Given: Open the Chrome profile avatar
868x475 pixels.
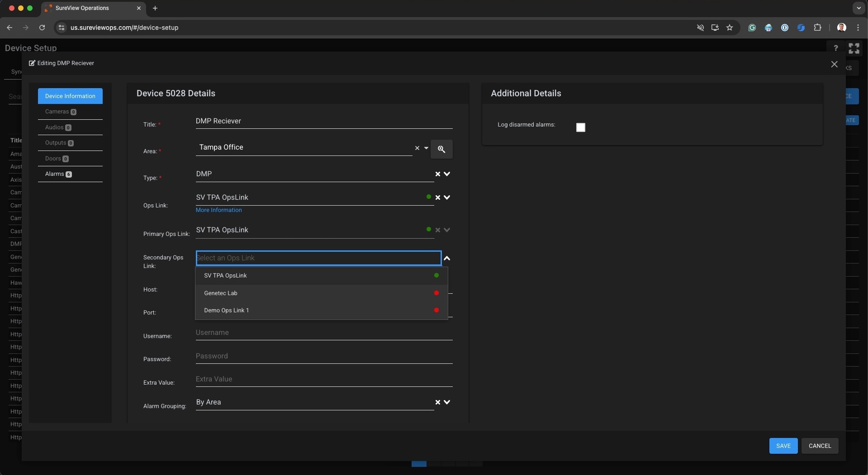Looking at the screenshot, I should coord(841,28).
